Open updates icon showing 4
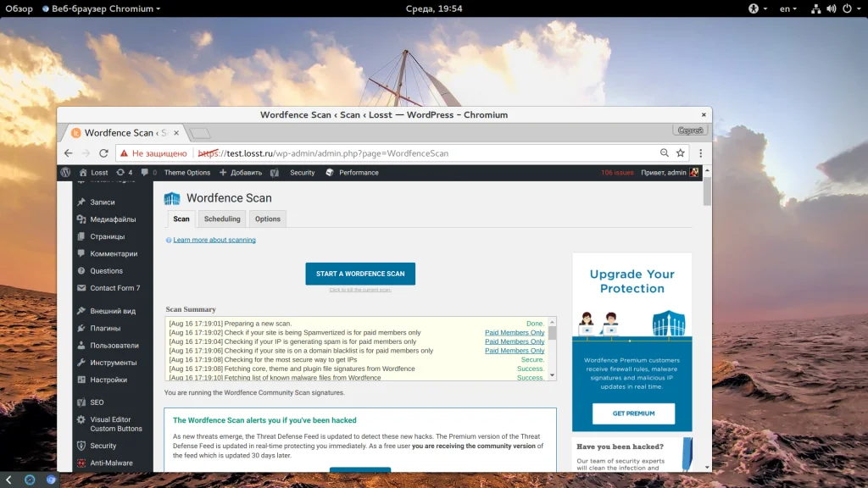868x488 pixels. coord(120,173)
